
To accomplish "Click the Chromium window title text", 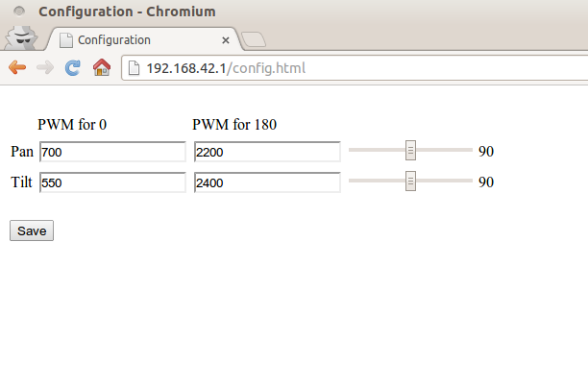I will 127,12.
